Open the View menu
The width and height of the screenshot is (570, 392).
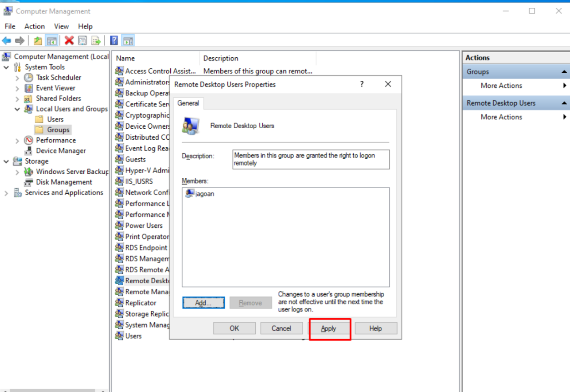(x=61, y=26)
